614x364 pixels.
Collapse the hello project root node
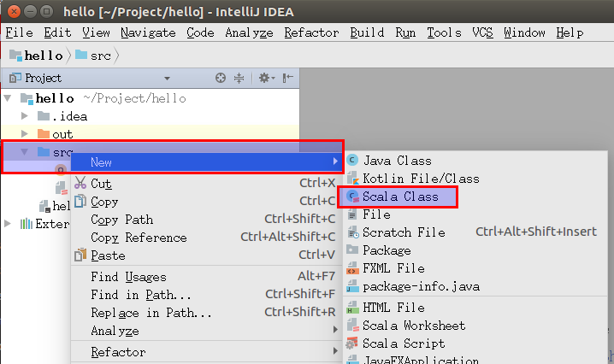point(9,98)
